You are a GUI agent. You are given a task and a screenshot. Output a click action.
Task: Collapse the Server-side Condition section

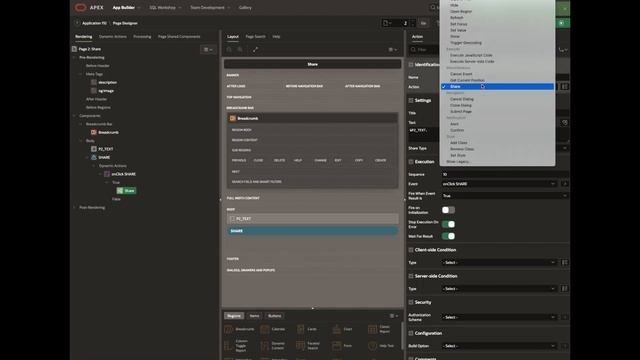pos(411,276)
